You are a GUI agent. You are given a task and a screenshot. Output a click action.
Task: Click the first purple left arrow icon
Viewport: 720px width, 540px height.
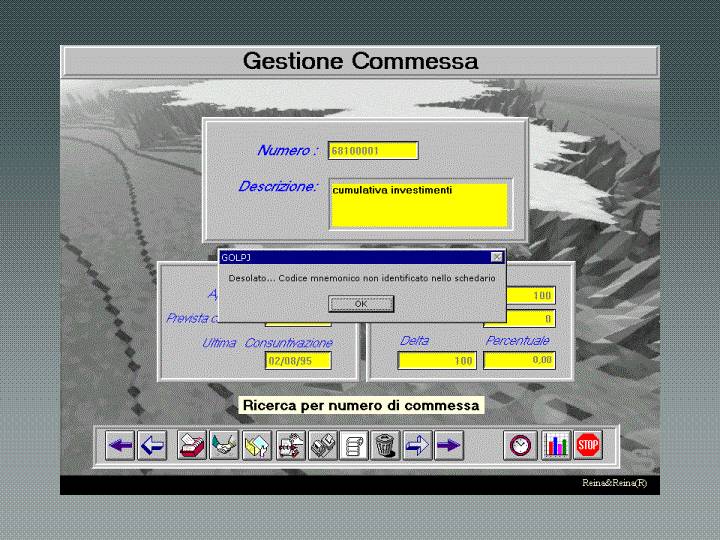[x=120, y=446]
